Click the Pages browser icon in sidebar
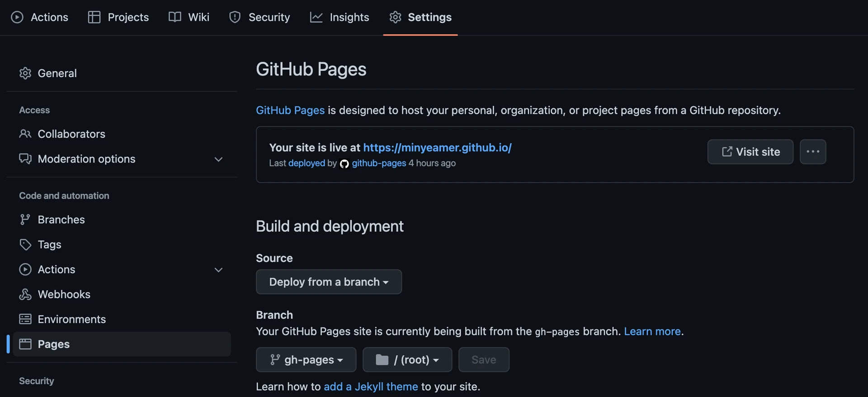Viewport: 868px width, 397px height. tap(25, 344)
